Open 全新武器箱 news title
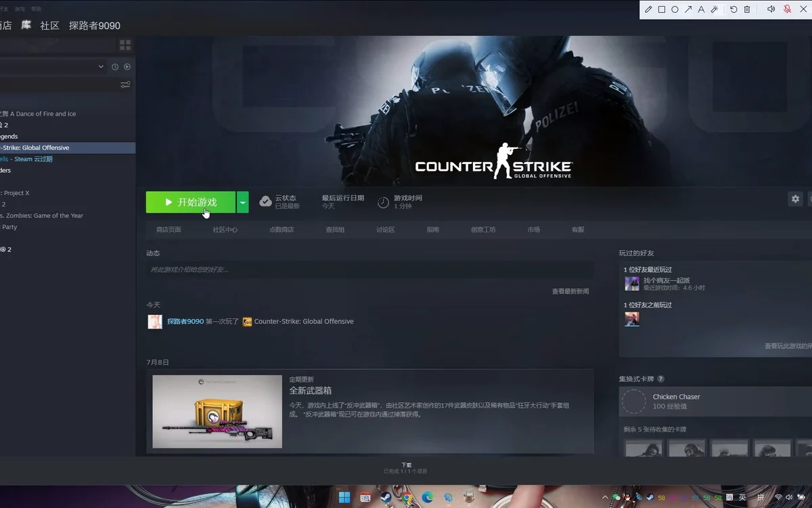Image resolution: width=812 pixels, height=508 pixels. click(x=311, y=391)
